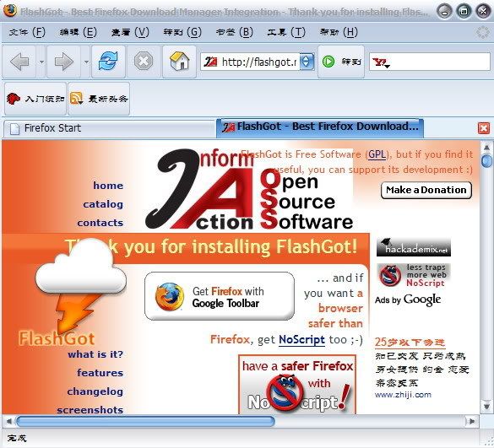Switch to the Firefox Start tab
The height and width of the screenshot is (448, 494).
110,128
